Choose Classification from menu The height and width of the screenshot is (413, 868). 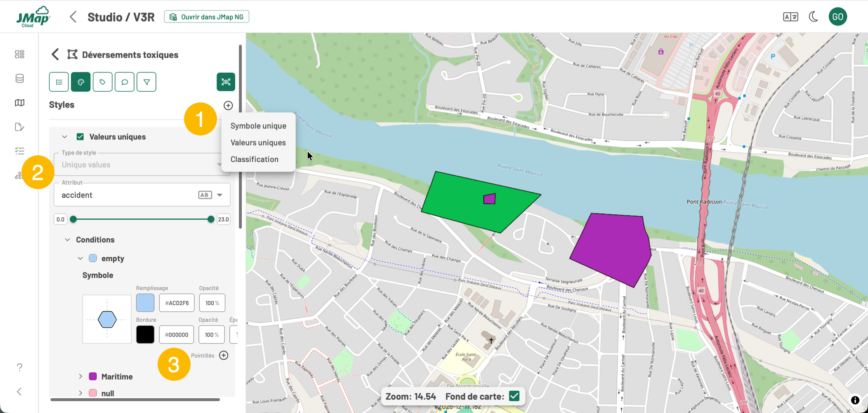pos(254,159)
